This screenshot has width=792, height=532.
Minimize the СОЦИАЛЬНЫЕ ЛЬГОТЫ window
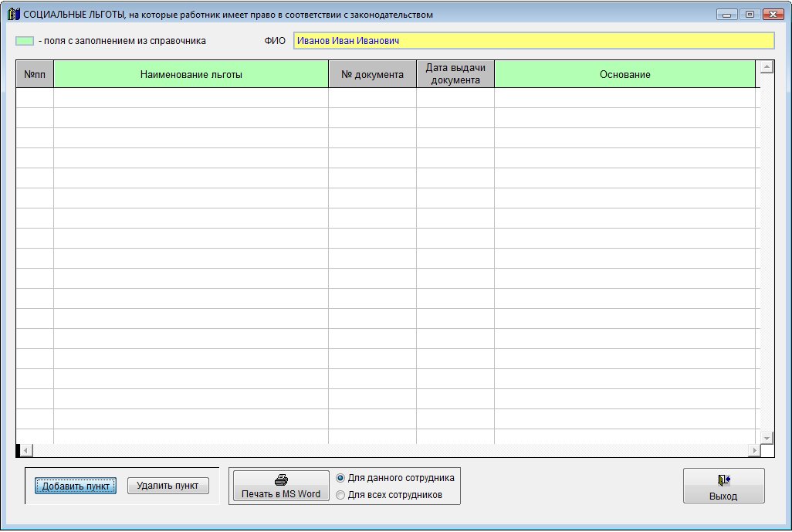coord(726,15)
